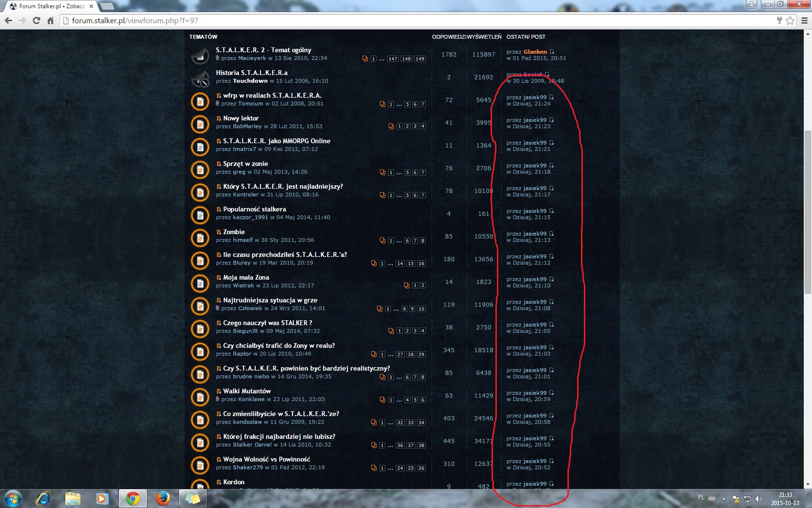Launch Internet Explorer from taskbar
Viewport: 812px width, 508px height.
[43, 498]
